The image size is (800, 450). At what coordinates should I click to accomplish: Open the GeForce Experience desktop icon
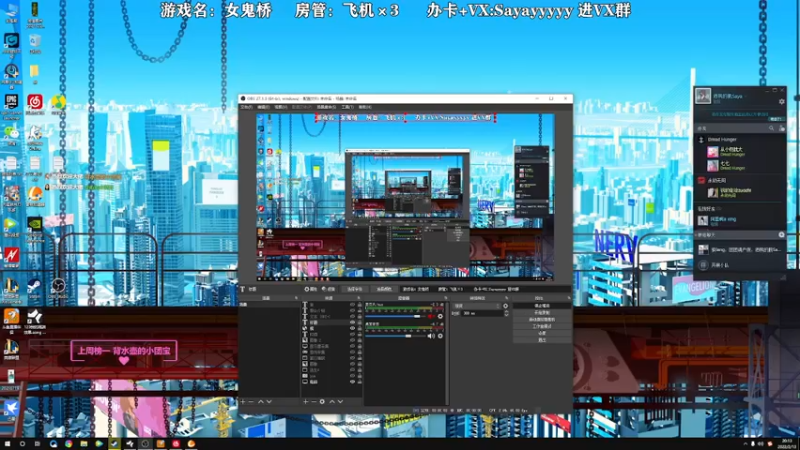35,228
